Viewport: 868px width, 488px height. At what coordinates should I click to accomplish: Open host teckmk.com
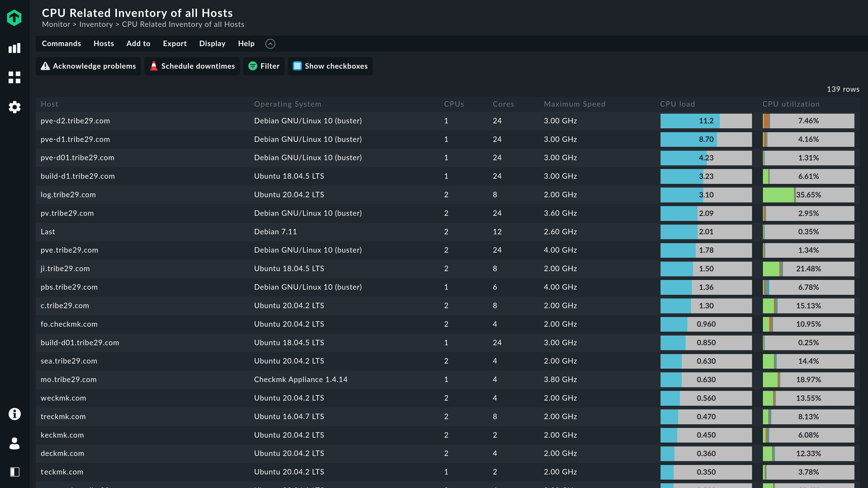(62, 472)
